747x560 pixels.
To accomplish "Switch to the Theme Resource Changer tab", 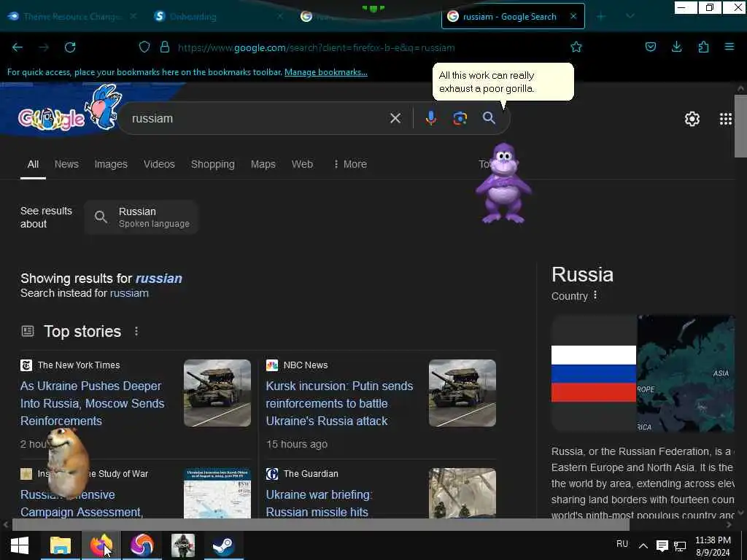I will (x=72, y=16).
